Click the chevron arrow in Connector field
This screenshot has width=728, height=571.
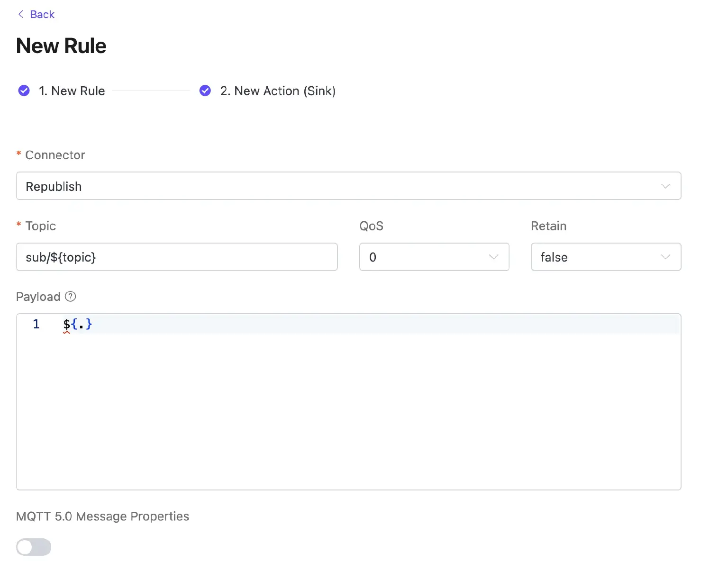point(665,186)
